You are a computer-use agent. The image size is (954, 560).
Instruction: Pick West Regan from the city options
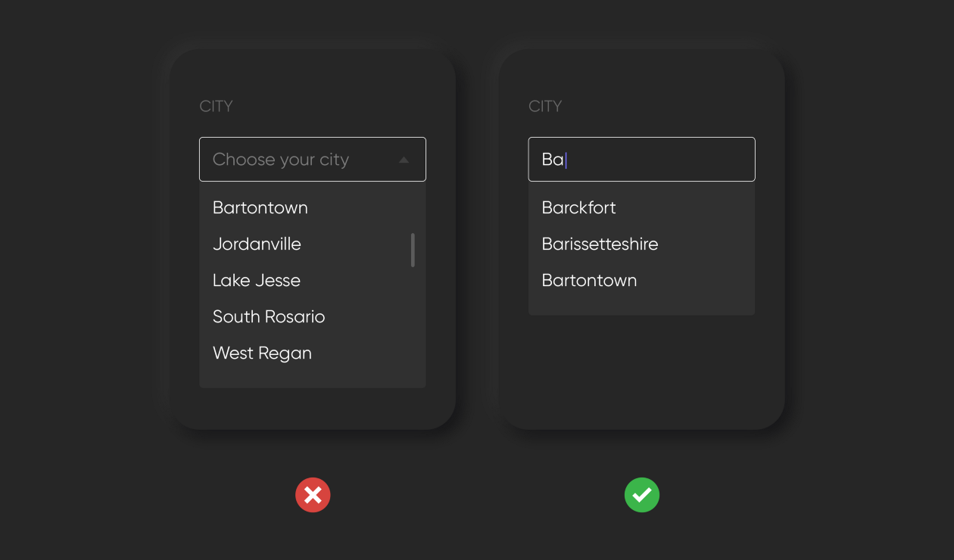click(262, 353)
